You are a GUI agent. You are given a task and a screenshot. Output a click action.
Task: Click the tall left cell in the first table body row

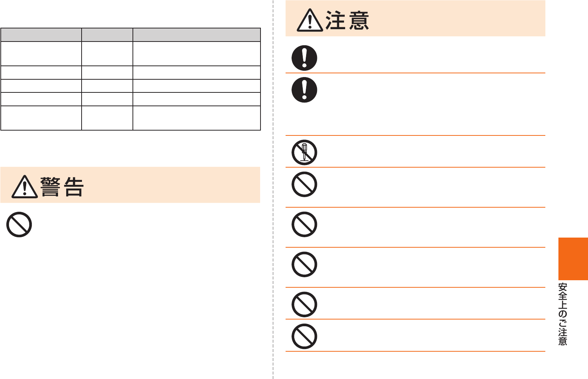click(x=41, y=54)
